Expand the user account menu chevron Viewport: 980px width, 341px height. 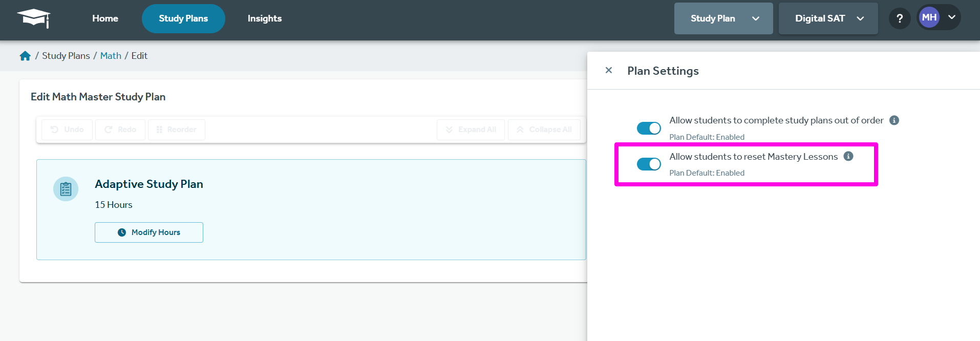click(952, 17)
